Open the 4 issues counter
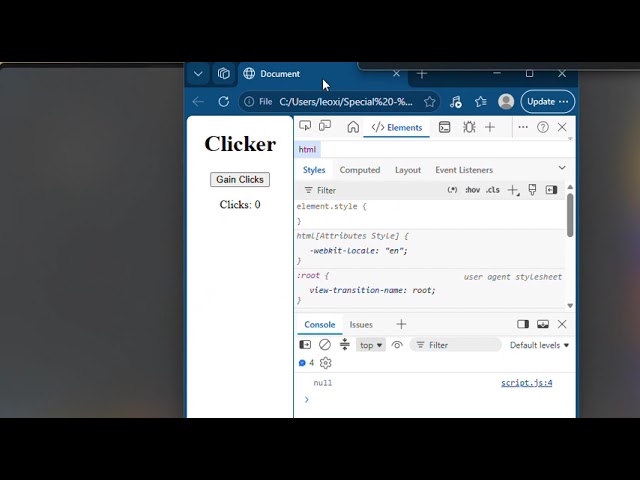This screenshot has width=640, height=480. pos(306,363)
